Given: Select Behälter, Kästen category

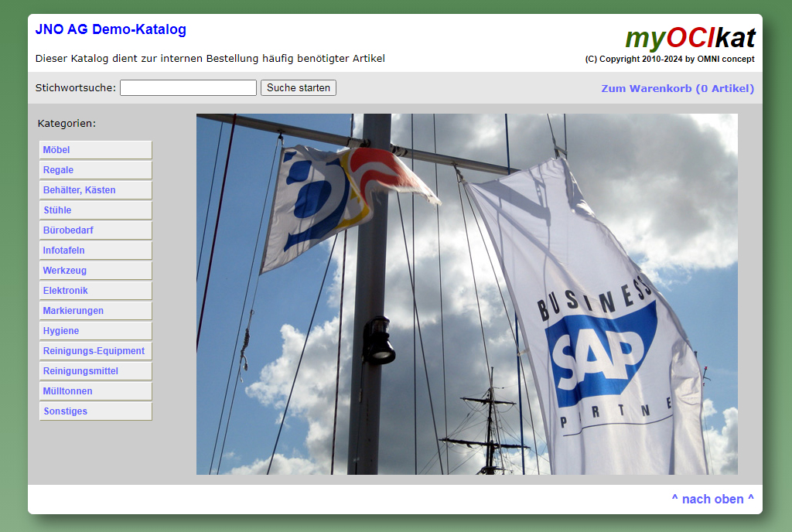Looking at the screenshot, I should point(95,190).
